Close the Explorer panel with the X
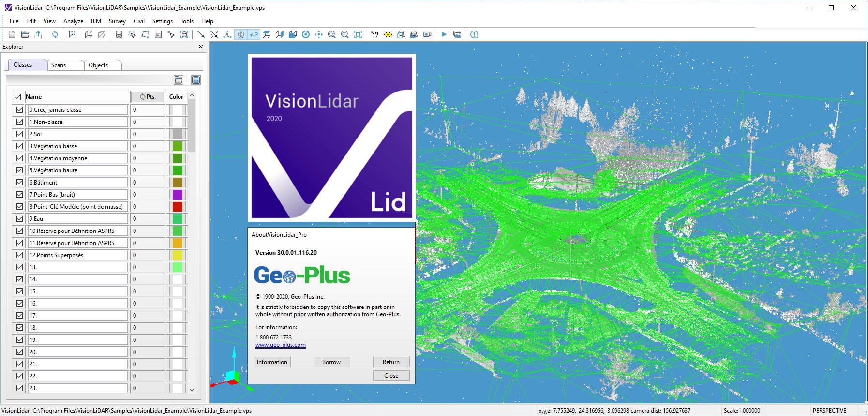Screen dimensions: 868x416 (x=201, y=47)
